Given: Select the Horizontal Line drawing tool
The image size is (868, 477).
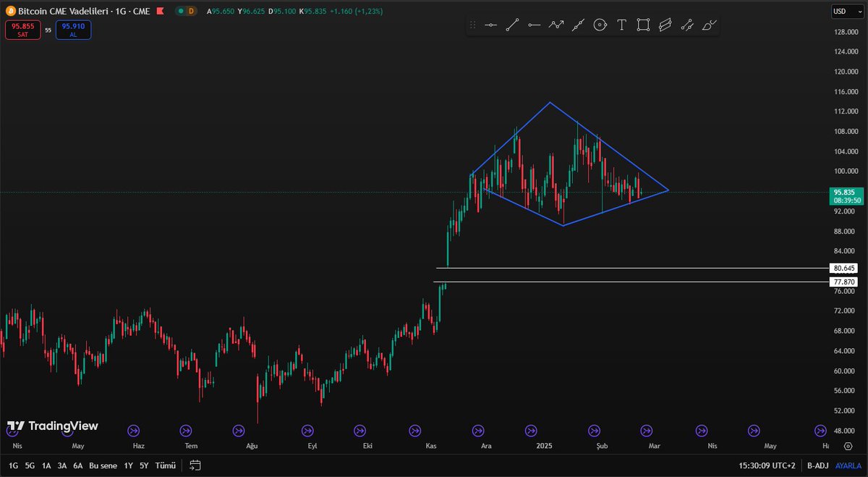Looking at the screenshot, I should pos(490,25).
